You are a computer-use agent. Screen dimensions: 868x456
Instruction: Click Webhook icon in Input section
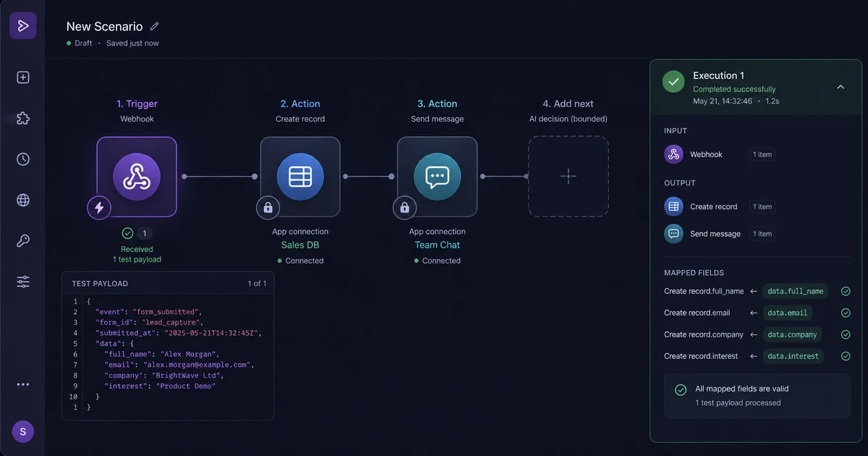pyautogui.click(x=673, y=154)
